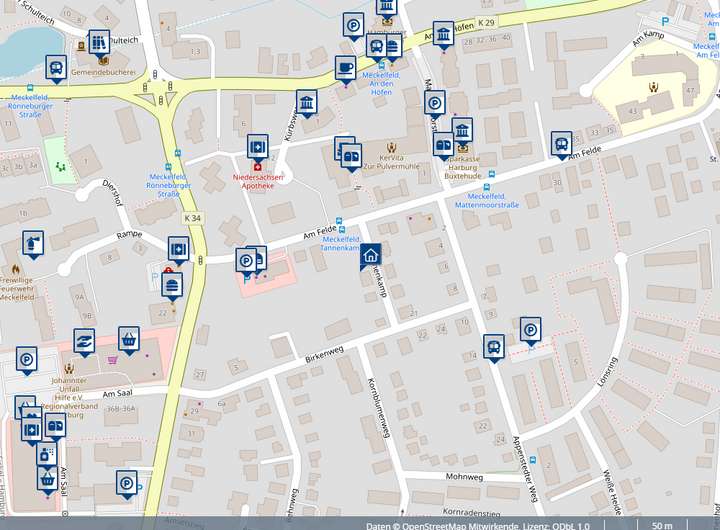Select the museum-style marker on Kurbsweg
The width and height of the screenshot is (720, 530).
pyautogui.click(x=307, y=103)
